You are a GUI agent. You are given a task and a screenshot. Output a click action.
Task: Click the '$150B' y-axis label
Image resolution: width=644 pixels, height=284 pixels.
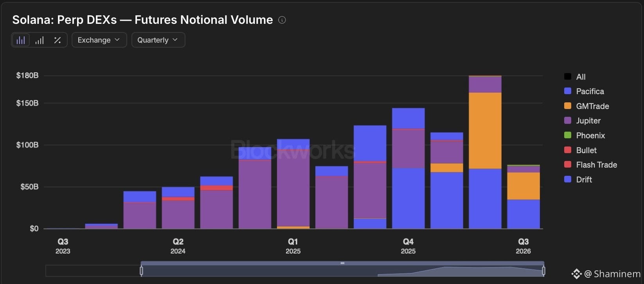(27, 103)
